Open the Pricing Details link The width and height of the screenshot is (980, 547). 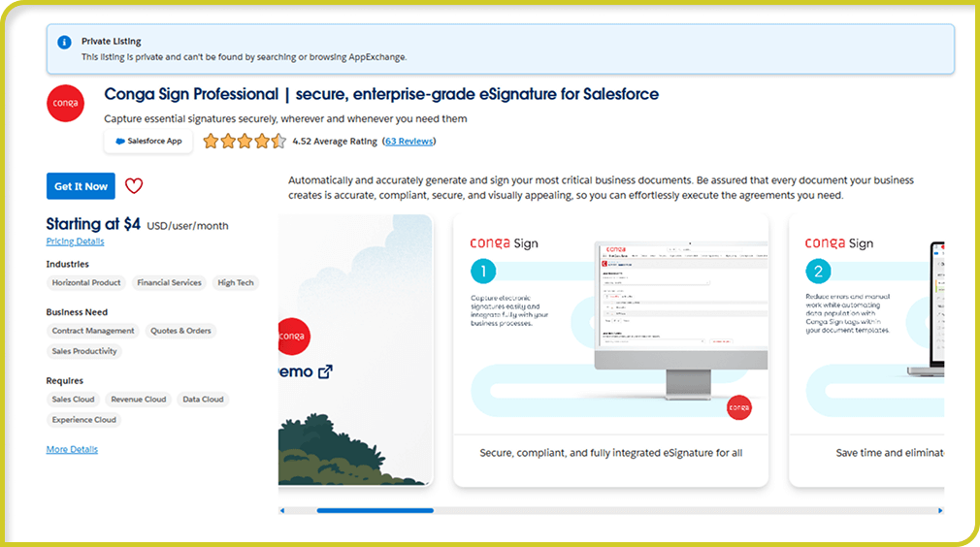tap(75, 241)
